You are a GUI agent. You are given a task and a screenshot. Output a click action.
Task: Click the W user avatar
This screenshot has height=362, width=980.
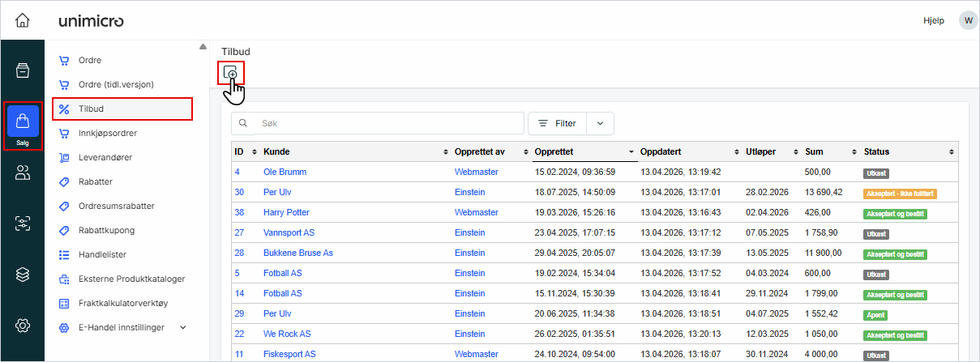point(967,20)
